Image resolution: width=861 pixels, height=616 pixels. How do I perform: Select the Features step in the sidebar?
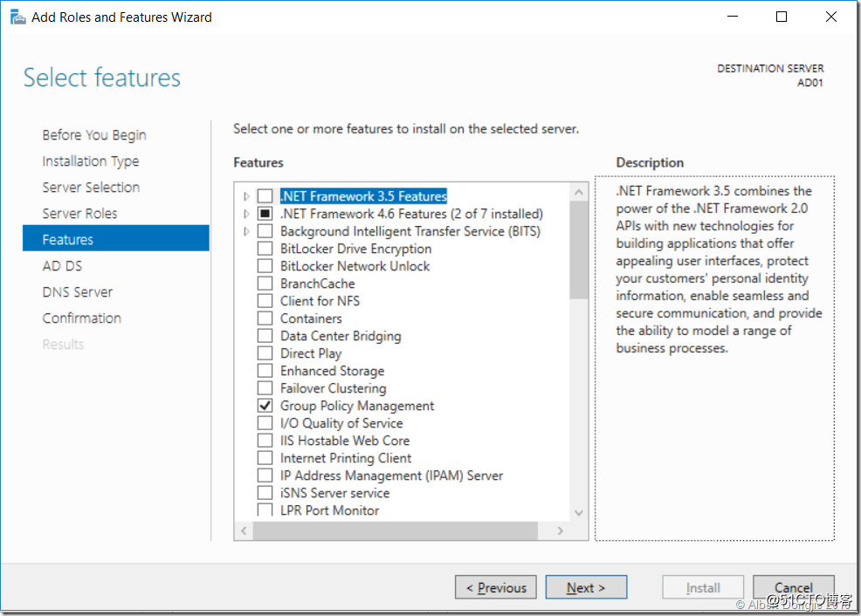point(116,238)
